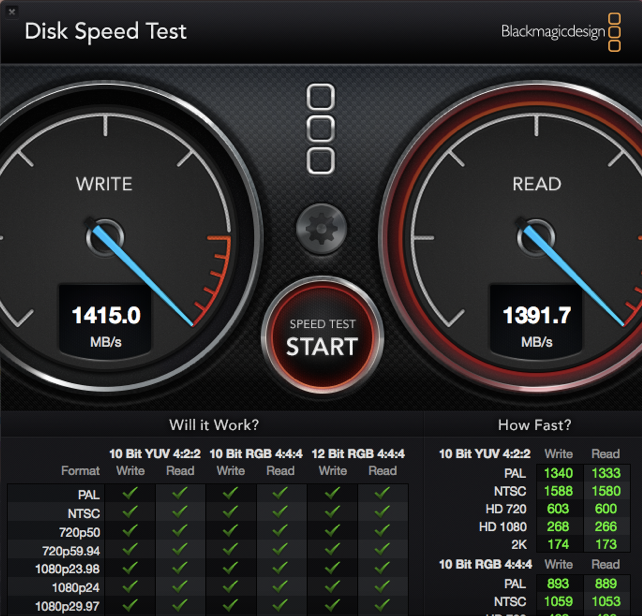Click the RGB 4:4:4 PAL read value 889
642x616 pixels.
[x=606, y=583]
